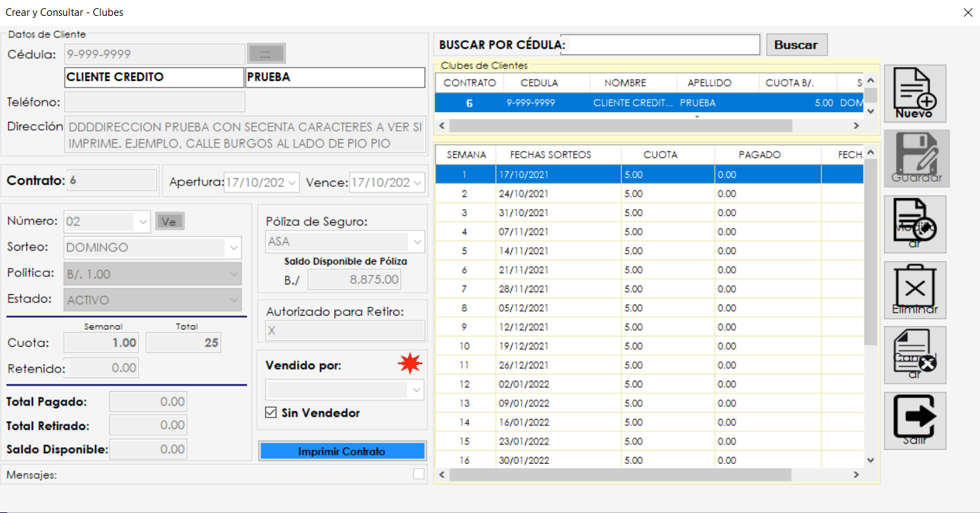980x513 pixels.
Task: Click the Guardar save icon
Action: point(917,159)
